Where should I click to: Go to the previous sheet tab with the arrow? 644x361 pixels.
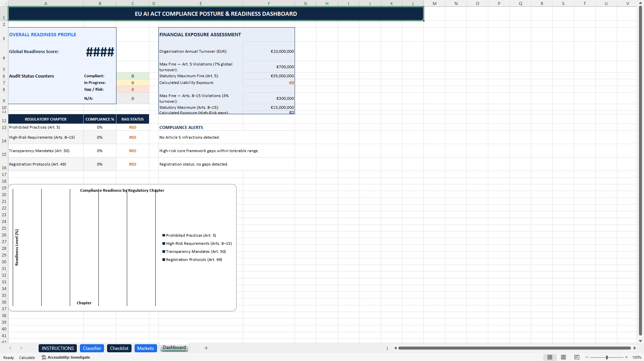[10, 348]
